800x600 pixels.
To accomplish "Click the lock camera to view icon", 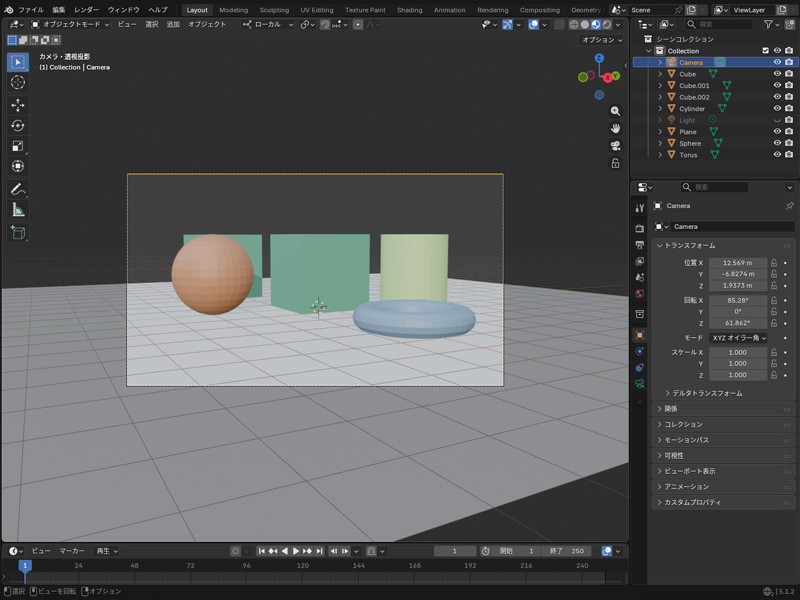I will 615,163.
